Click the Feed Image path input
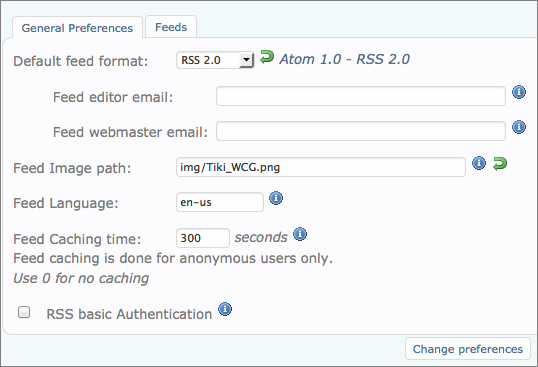The height and width of the screenshot is (367, 538). point(321,167)
